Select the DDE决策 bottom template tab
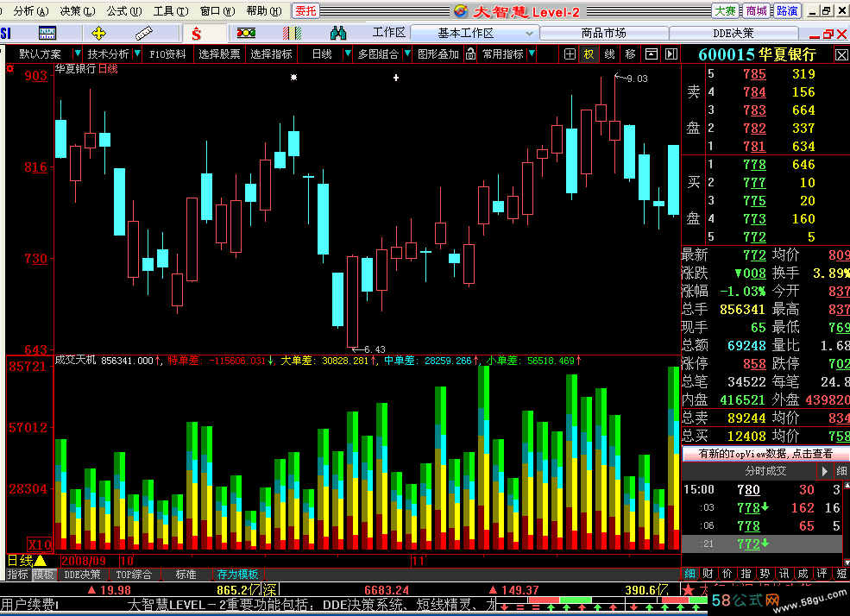This screenshot has height=616, width=850. (82, 575)
